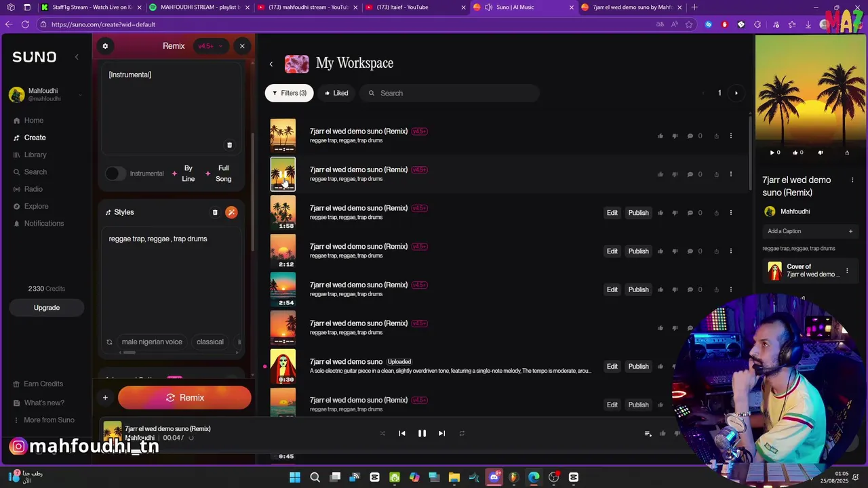
Task: Click the orange Remix button
Action: pos(184,398)
